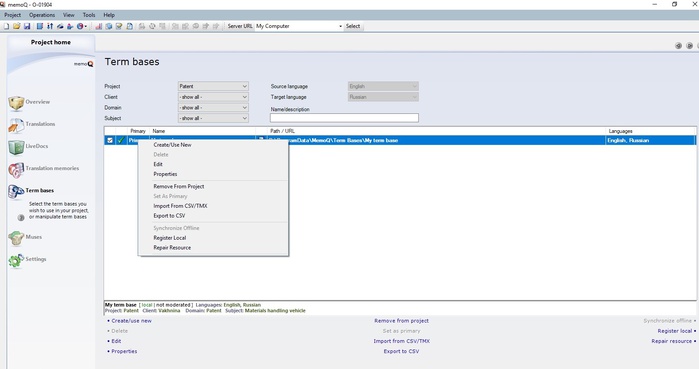Click the Create/use new link at bottom
This screenshot has width=699, height=369.
[x=132, y=321]
